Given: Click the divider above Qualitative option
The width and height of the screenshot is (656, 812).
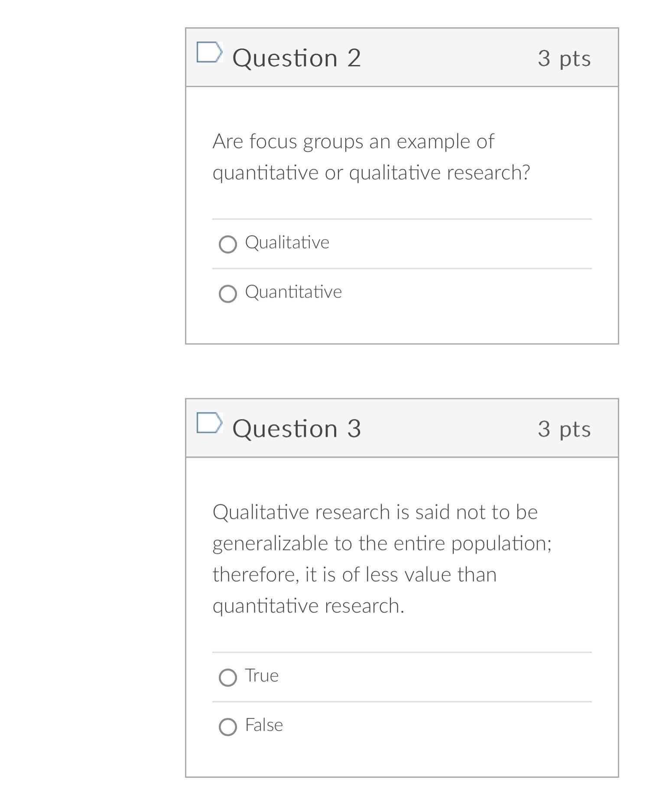Looking at the screenshot, I should pos(402,219).
